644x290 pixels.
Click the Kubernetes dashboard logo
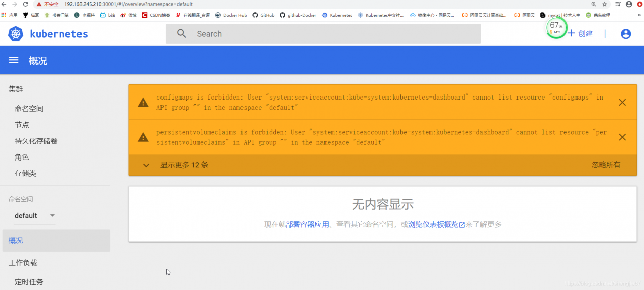pos(15,33)
